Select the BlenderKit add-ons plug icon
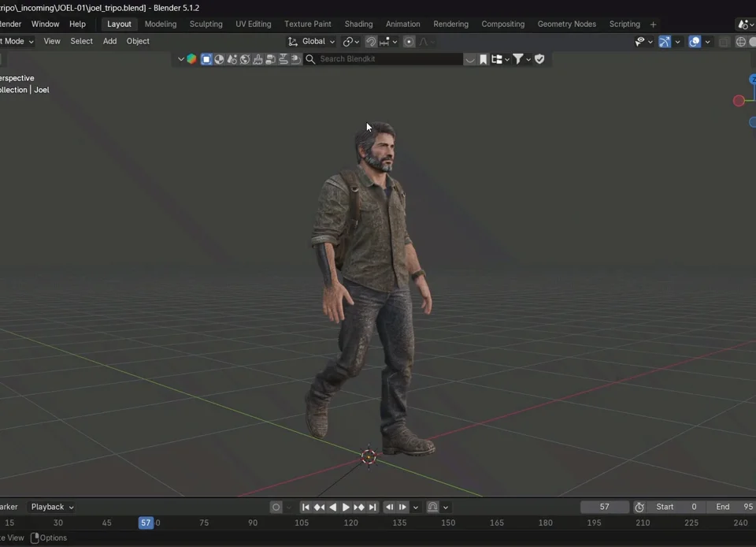This screenshot has height=547, width=756. pyautogui.click(x=296, y=59)
